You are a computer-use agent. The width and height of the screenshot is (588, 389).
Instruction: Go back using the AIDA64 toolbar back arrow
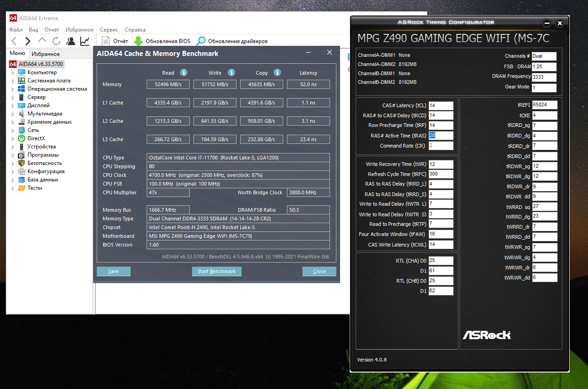point(14,41)
